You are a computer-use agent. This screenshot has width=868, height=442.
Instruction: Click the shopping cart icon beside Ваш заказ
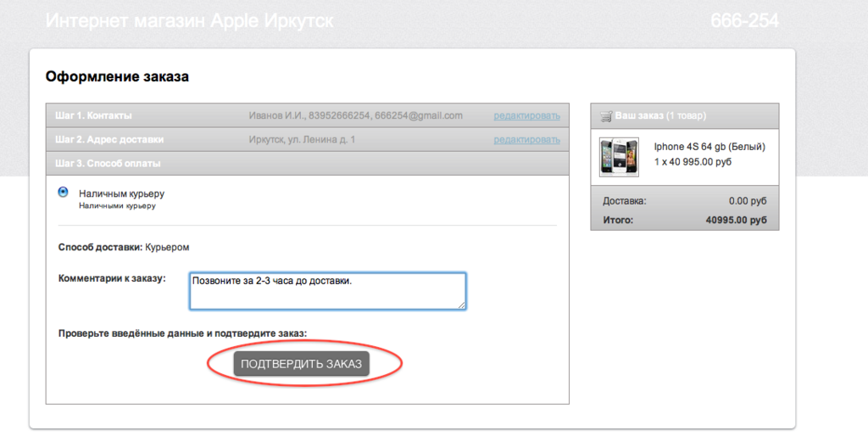click(x=606, y=115)
